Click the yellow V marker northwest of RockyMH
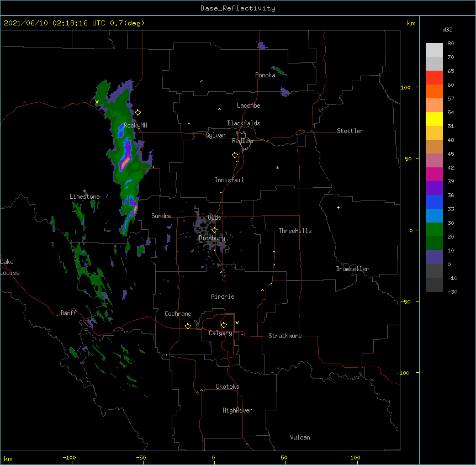The height and width of the screenshot is (465, 476). [x=97, y=102]
